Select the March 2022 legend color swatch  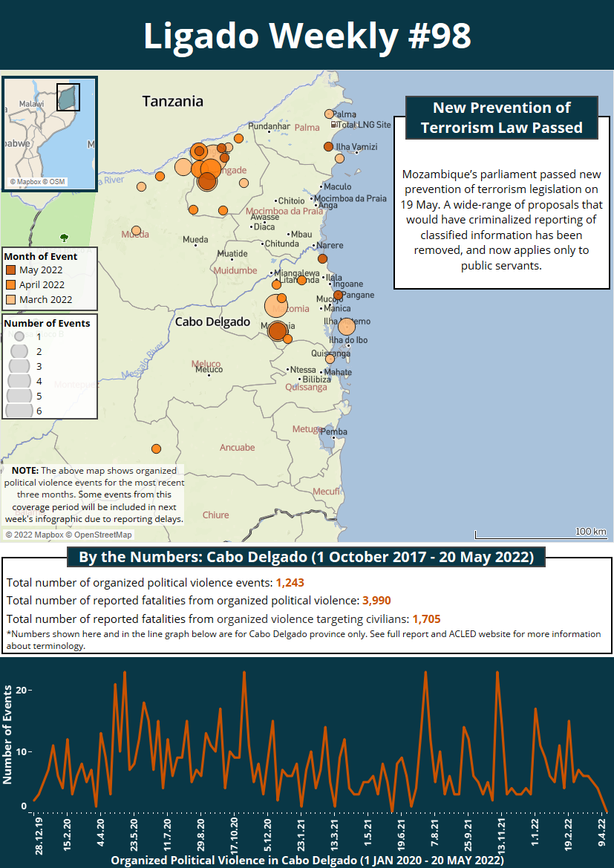(11, 300)
